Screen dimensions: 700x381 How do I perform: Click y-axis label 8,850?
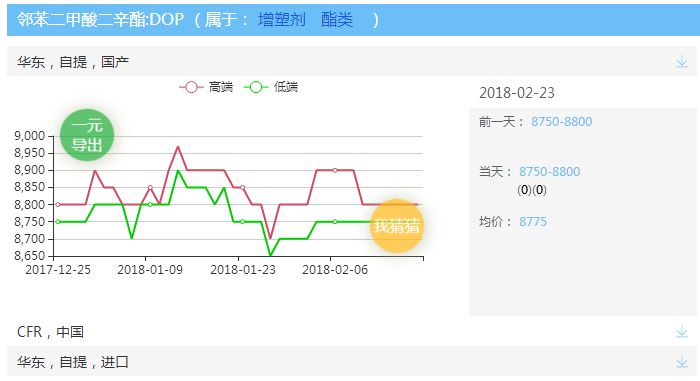click(x=30, y=187)
